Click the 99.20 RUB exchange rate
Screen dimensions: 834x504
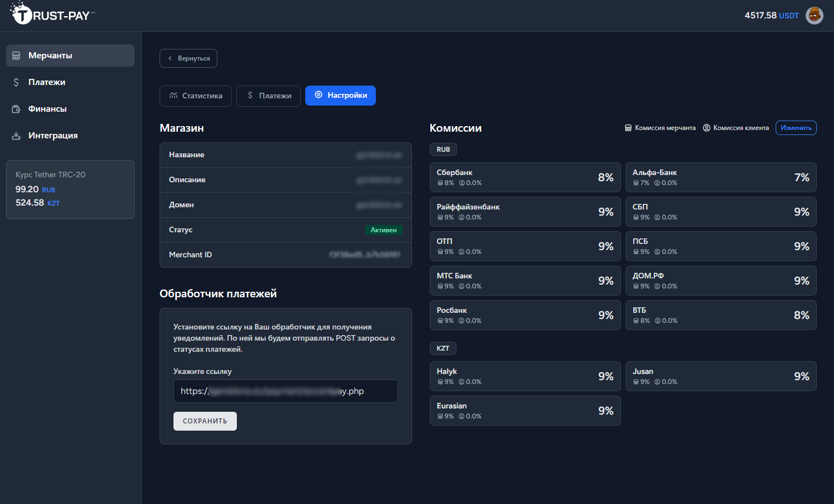[35, 189]
